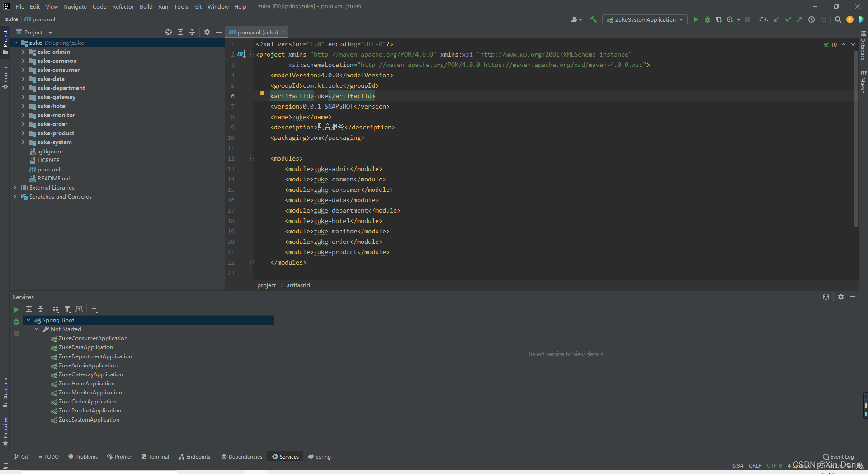Open the Database tool window

coord(863,46)
